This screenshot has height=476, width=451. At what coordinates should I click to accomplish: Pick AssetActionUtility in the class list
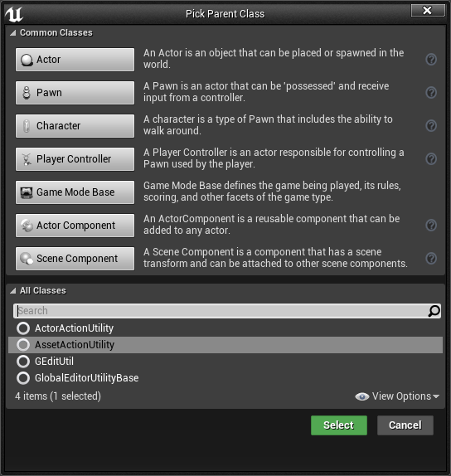pyautogui.click(x=225, y=345)
